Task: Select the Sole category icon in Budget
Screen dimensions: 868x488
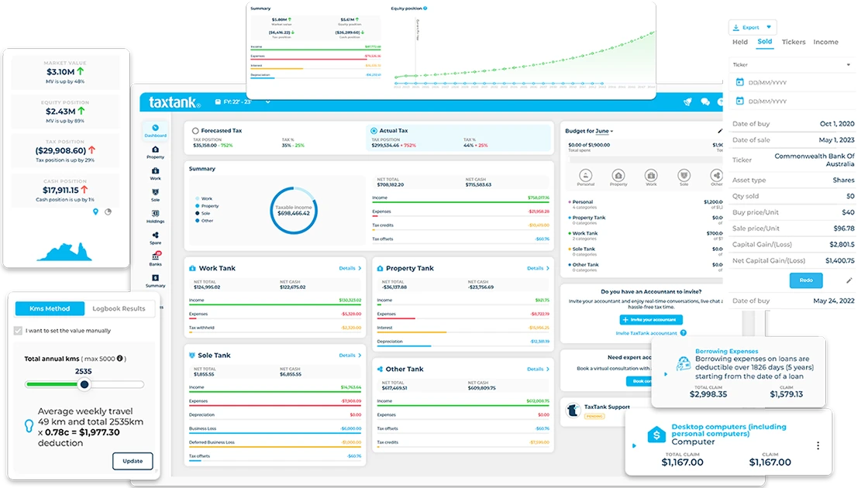Action: point(682,177)
